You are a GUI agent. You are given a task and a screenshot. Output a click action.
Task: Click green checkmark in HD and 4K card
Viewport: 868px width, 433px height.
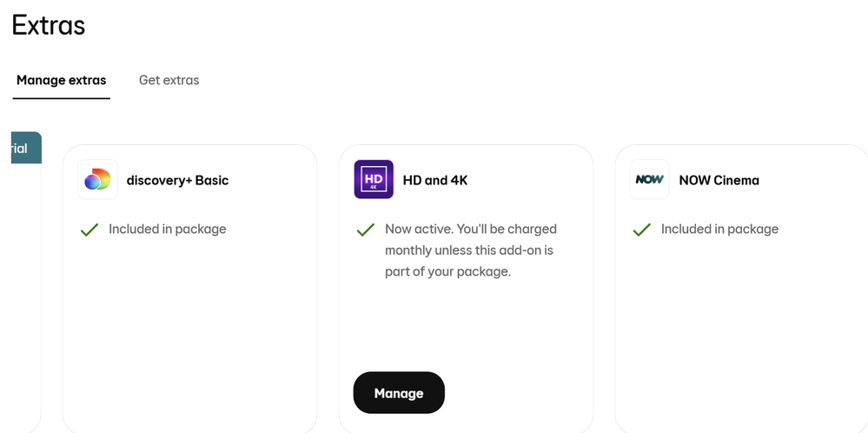tap(366, 230)
